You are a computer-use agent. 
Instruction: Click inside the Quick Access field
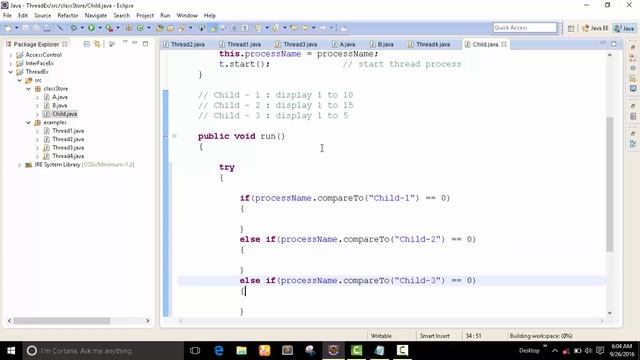pos(525,28)
